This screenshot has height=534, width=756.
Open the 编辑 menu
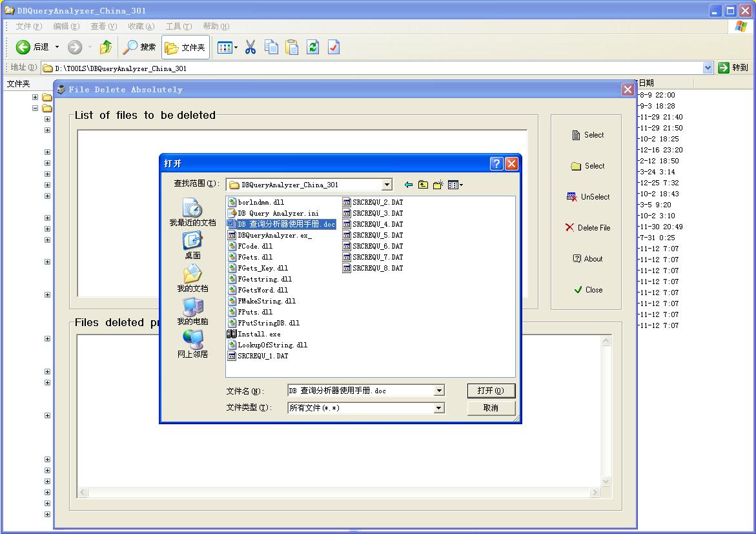click(66, 26)
